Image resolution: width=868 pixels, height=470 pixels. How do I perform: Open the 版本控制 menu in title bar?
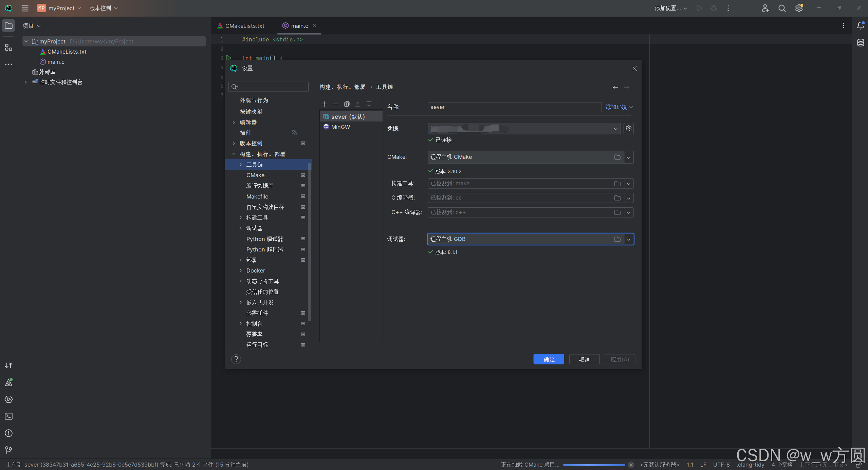[103, 8]
